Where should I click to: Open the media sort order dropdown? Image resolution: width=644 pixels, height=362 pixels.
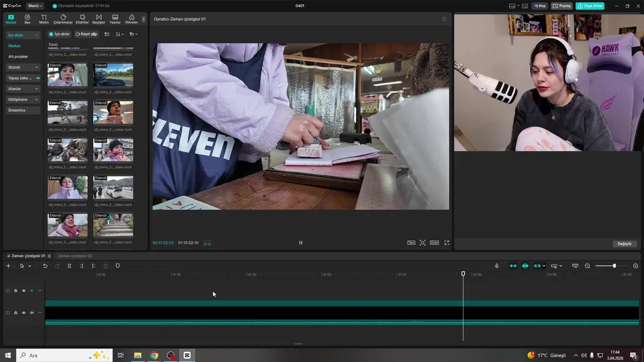119,34
